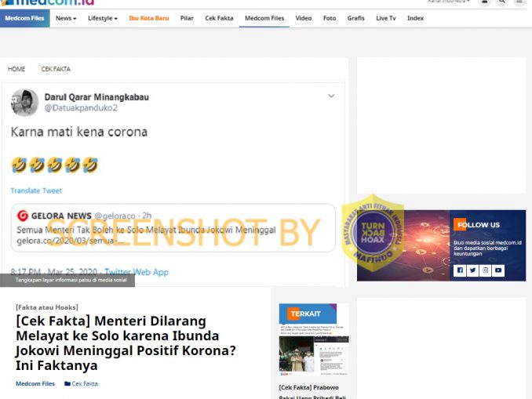Open medcom.id YouTube channel icon
532x399 pixels.
pyautogui.click(x=498, y=270)
